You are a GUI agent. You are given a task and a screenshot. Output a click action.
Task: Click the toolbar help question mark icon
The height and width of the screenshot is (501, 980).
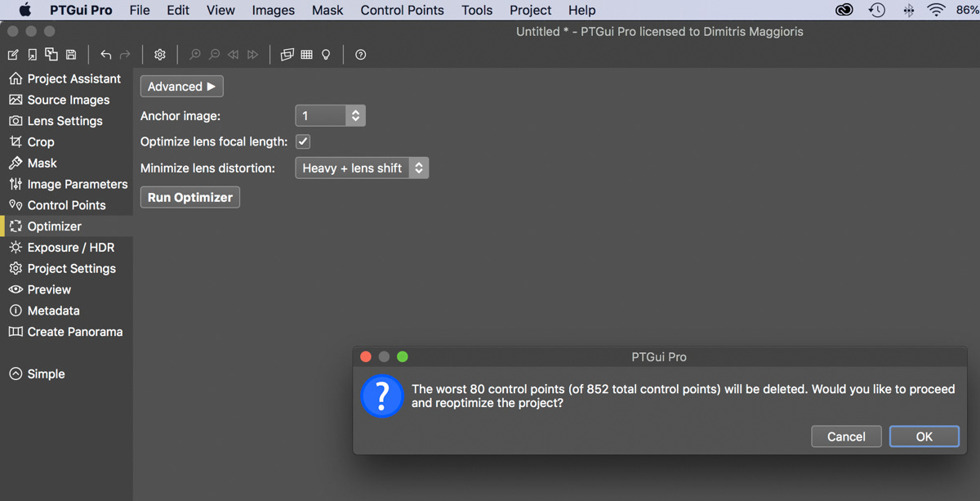pos(361,55)
